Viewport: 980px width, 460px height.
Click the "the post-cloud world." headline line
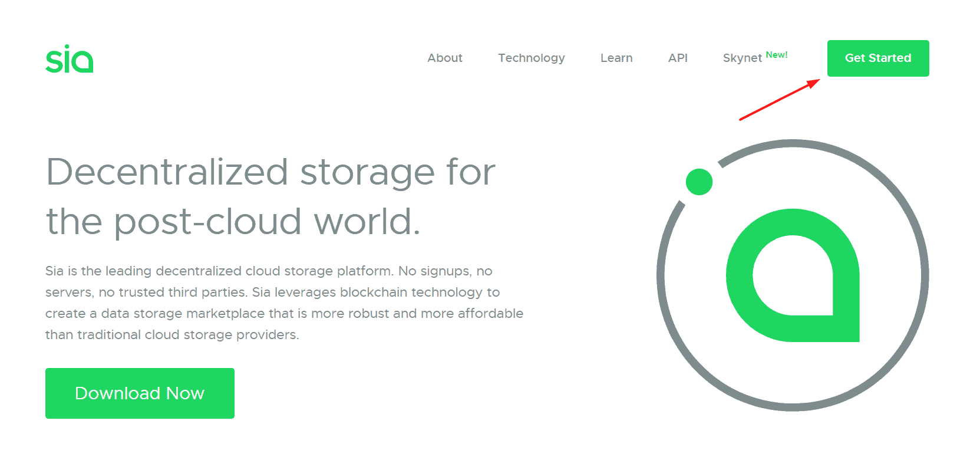coord(233,222)
